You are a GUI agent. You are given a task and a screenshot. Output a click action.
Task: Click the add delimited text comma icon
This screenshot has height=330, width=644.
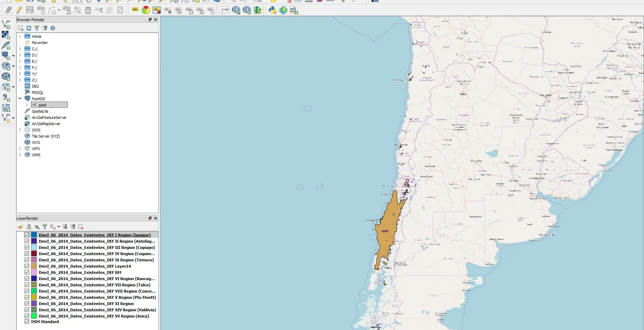click(x=6, y=98)
